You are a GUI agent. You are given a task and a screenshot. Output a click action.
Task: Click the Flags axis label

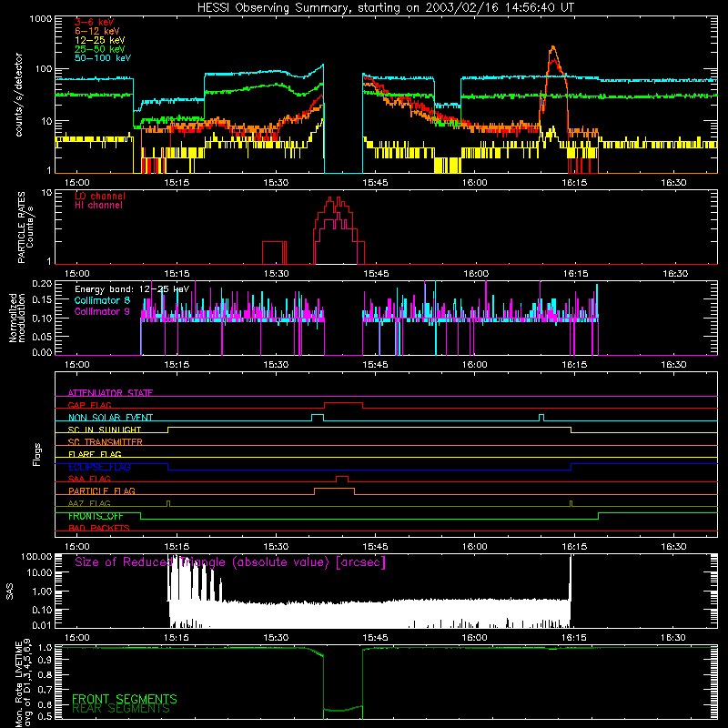(x=36, y=454)
